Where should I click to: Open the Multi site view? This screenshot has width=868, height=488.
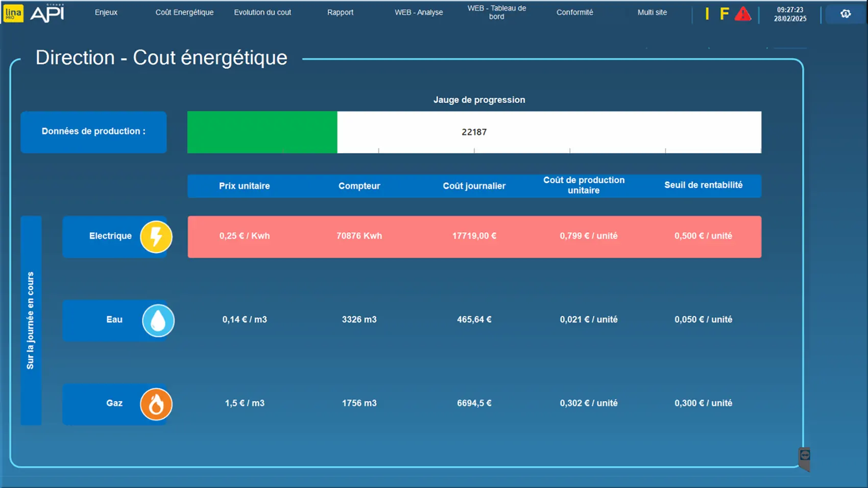click(x=652, y=12)
